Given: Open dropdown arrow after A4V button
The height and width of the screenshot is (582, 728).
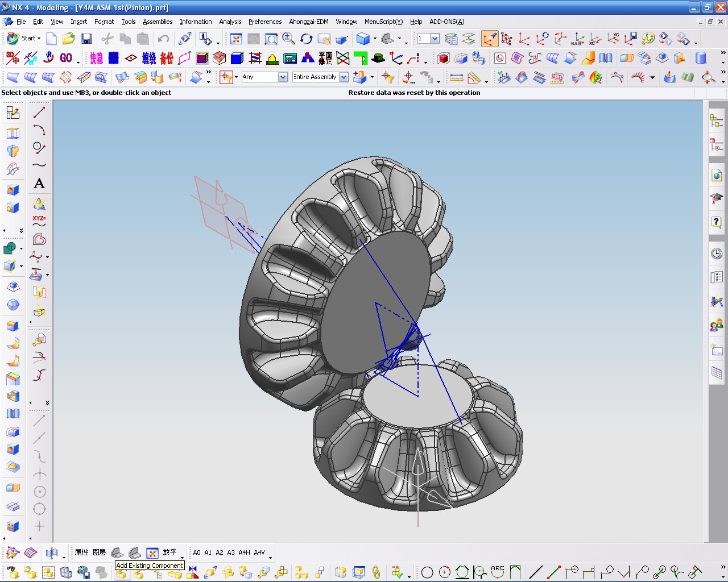Looking at the screenshot, I should point(270,556).
